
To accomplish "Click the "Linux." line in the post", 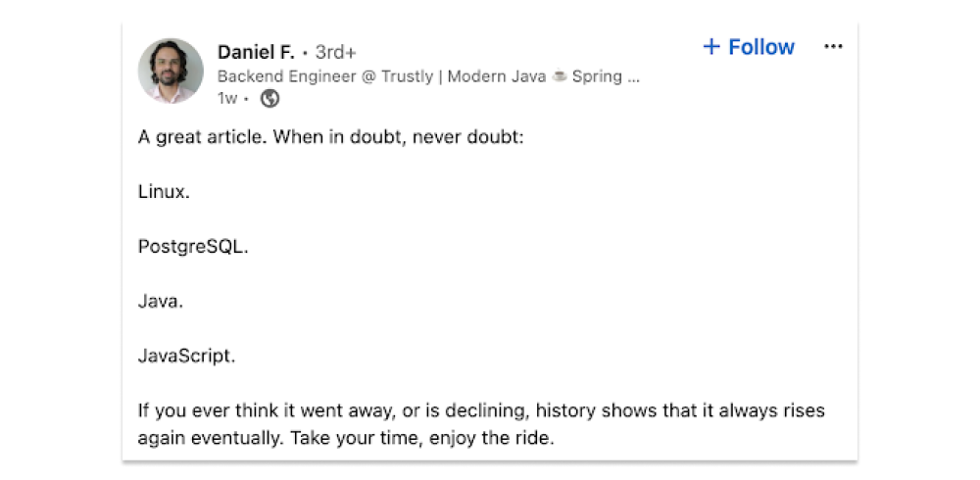I will pyautogui.click(x=164, y=192).
